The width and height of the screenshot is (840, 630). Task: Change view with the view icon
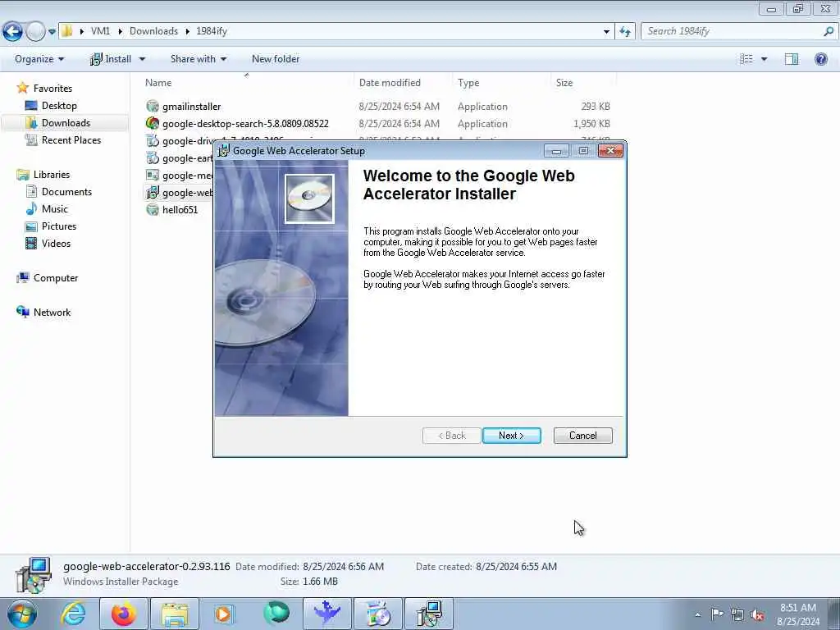coord(746,59)
